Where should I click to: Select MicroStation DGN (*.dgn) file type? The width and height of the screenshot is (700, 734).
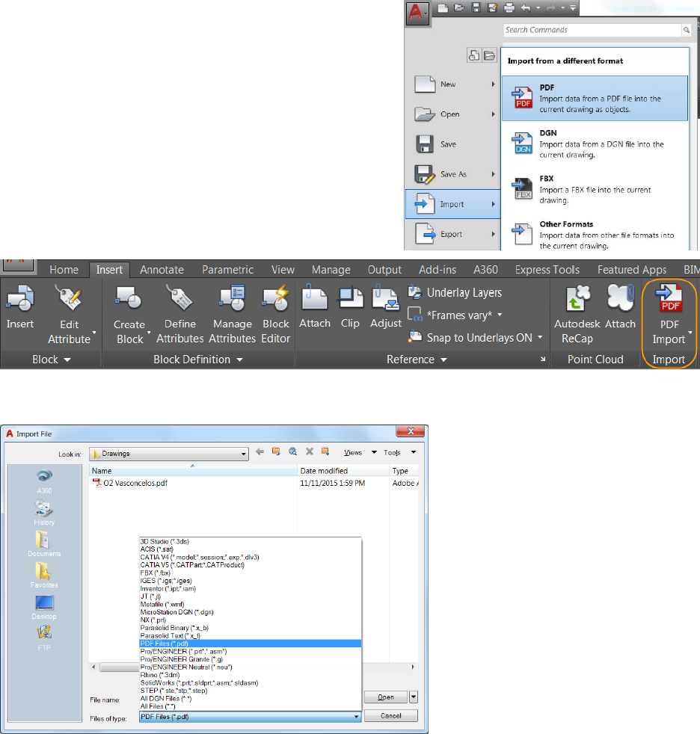coord(251,612)
